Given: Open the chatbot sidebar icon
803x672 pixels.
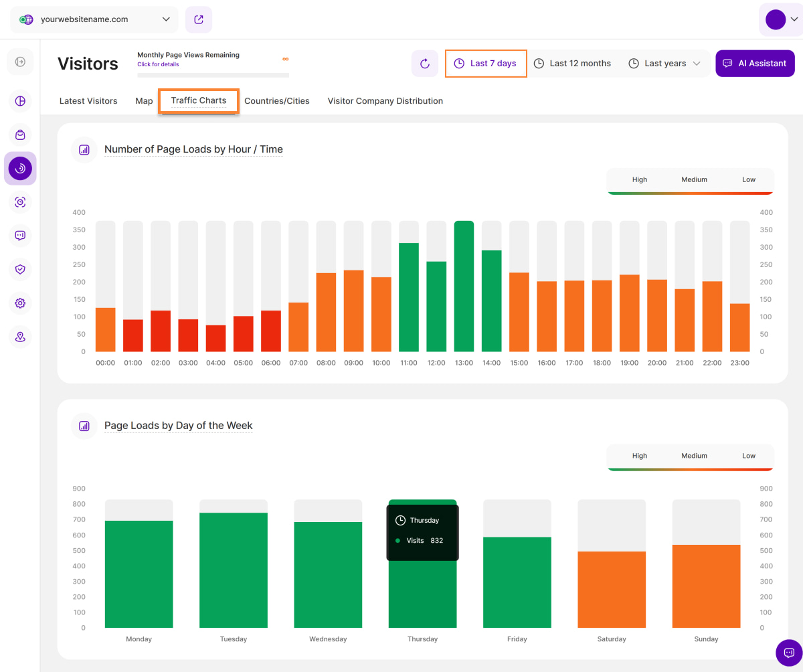Looking at the screenshot, I should point(20,235).
